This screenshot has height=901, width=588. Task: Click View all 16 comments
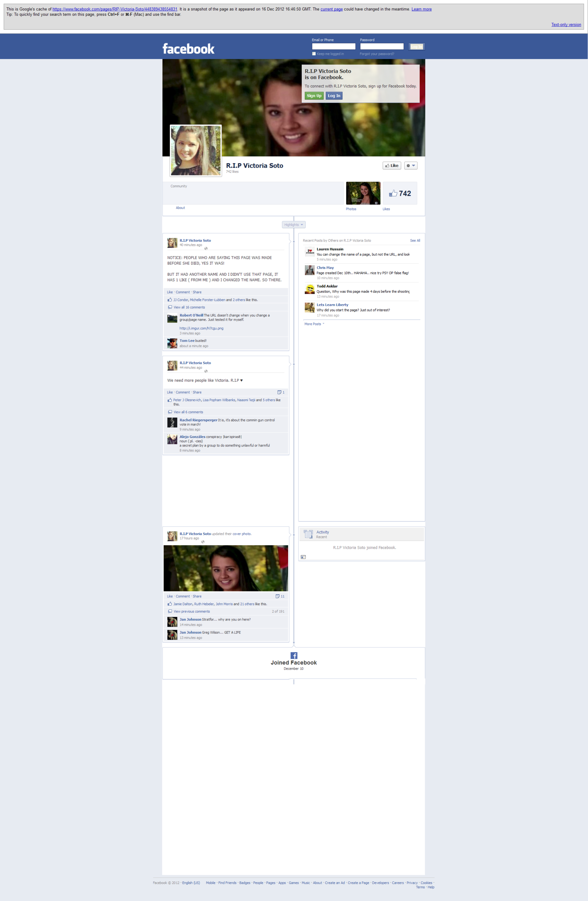189,307
